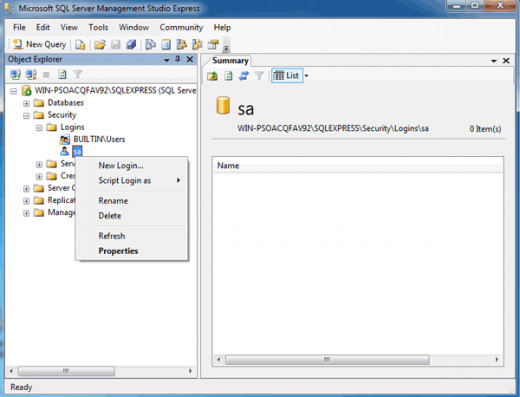
Task: Click the Summary list horizontal scrollbar thumb
Action: pyautogui.click(x=327, y=359)
